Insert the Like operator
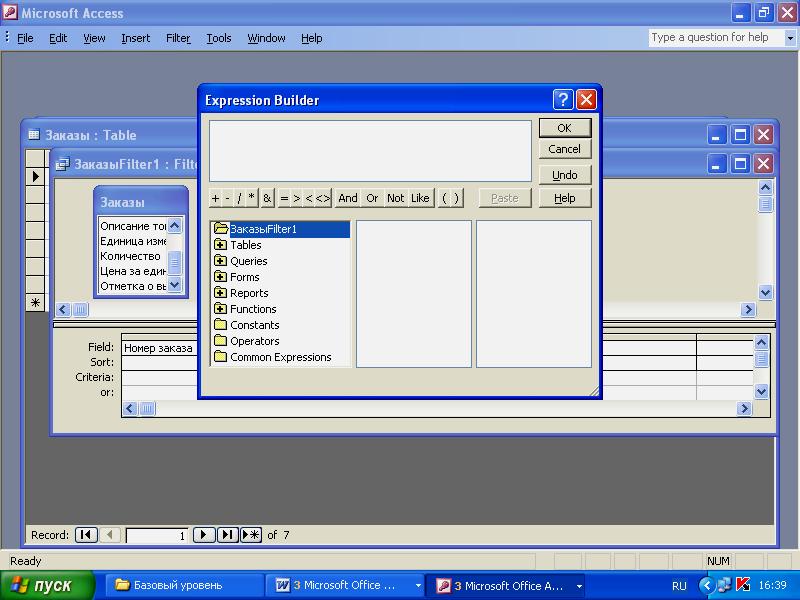The height and width of the screenshot is (600, 800). click(420, 198)
